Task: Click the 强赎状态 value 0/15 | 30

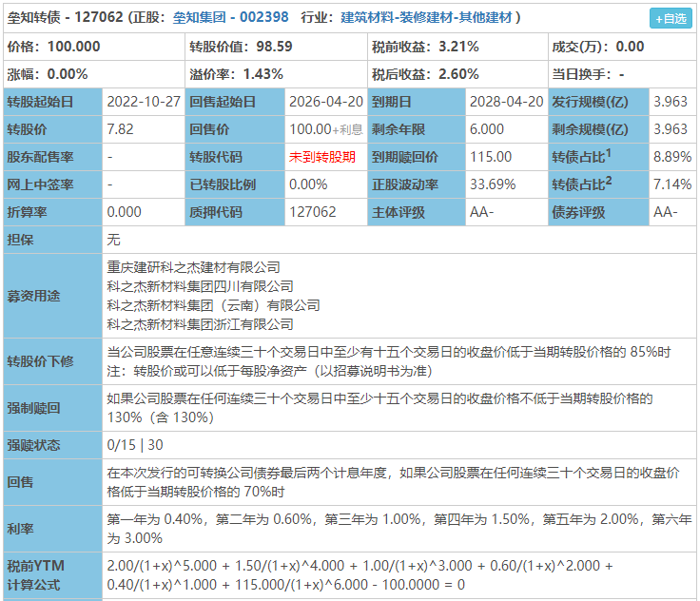Action: coord(135,445)
